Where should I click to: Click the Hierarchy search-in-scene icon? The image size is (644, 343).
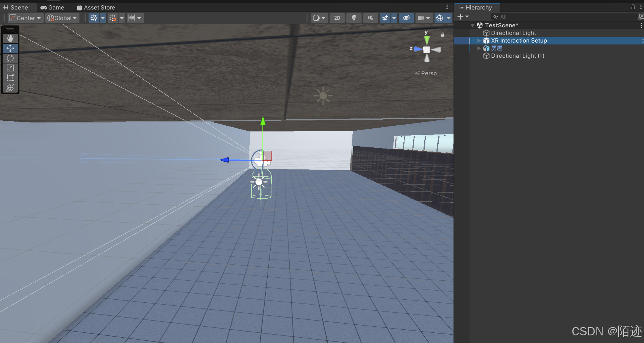641,17
